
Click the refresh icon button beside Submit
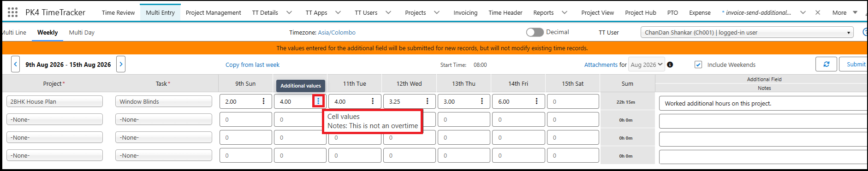click(x=826, y=65)
